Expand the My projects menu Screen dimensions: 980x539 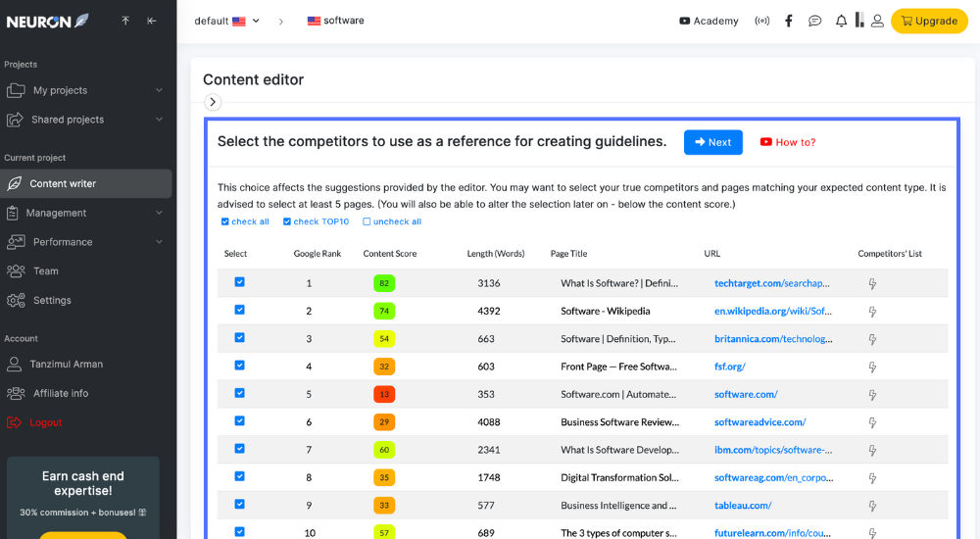coord(85,90)
